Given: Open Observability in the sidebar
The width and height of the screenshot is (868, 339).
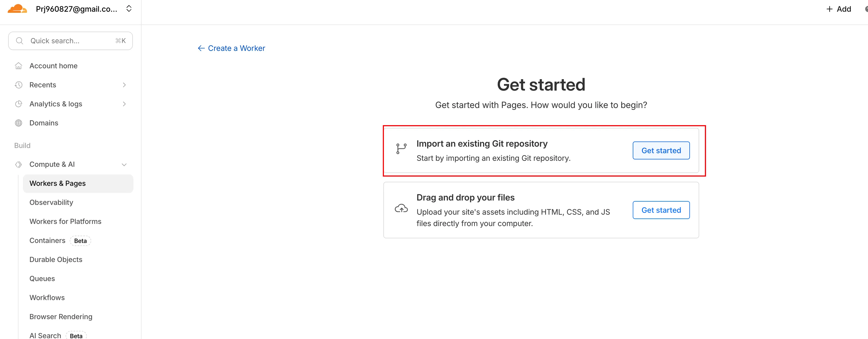Looking at the screenshot, I should (x=51, y=203).
